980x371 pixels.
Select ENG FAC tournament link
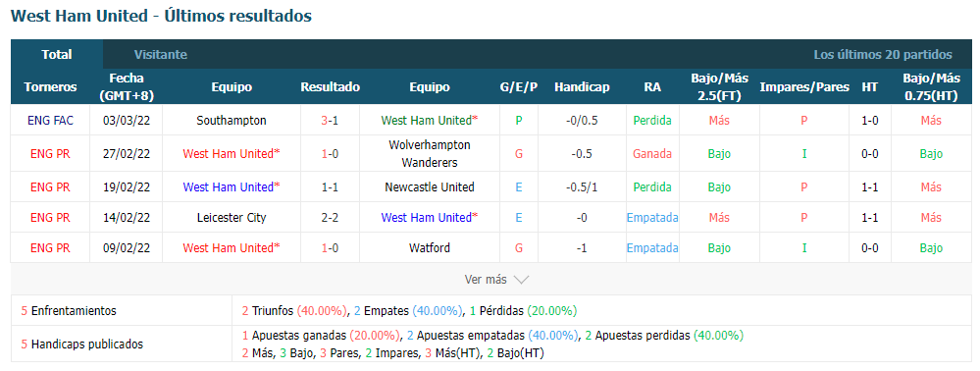coord(50,120)
